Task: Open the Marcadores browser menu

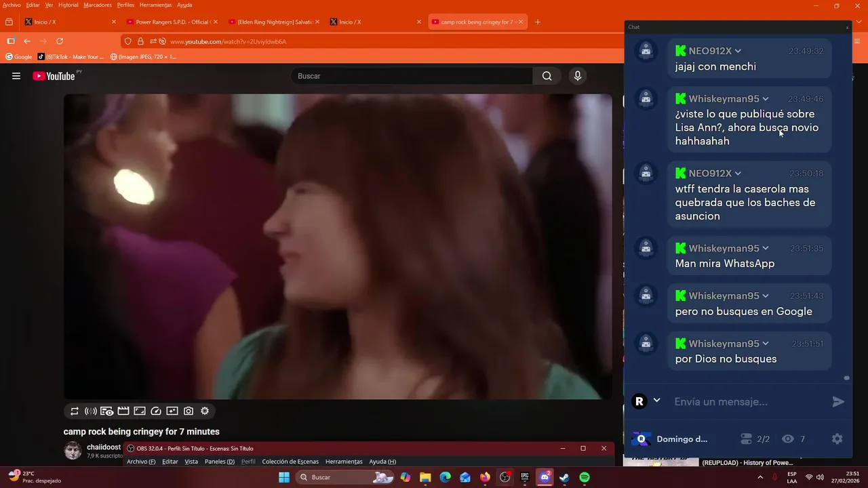Action: pyautogui.click(x=98, y=5)
